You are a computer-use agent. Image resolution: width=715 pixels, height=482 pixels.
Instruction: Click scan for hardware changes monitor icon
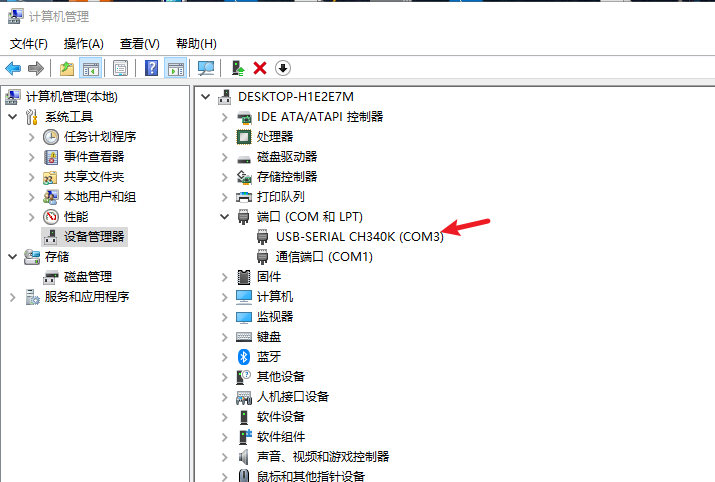point(206,68)
